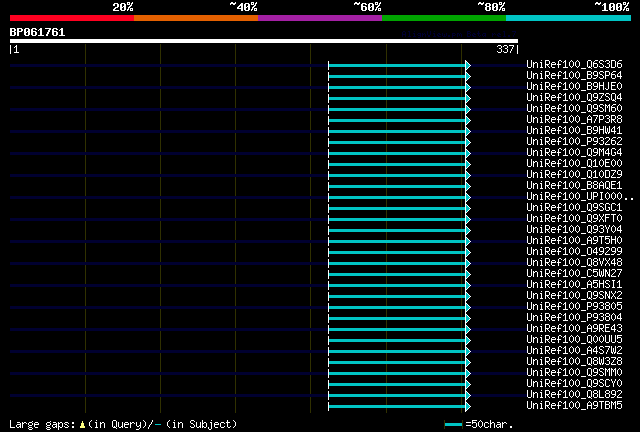This screenshot has height=432, width=640.
Task: Select the UniRef100_Q93Y04 label
Action: tap(574, 229)
